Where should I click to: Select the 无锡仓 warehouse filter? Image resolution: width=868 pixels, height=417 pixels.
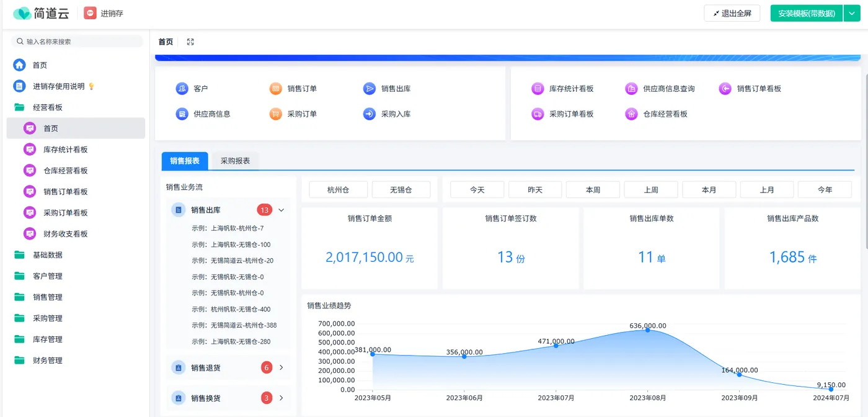pyautogui.click(x=401, y=190)
